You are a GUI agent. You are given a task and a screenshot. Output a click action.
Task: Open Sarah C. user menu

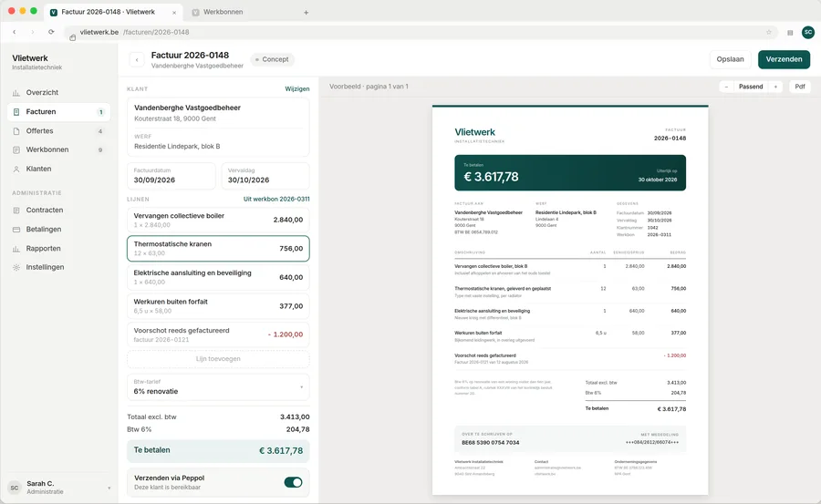coord(59,488)
